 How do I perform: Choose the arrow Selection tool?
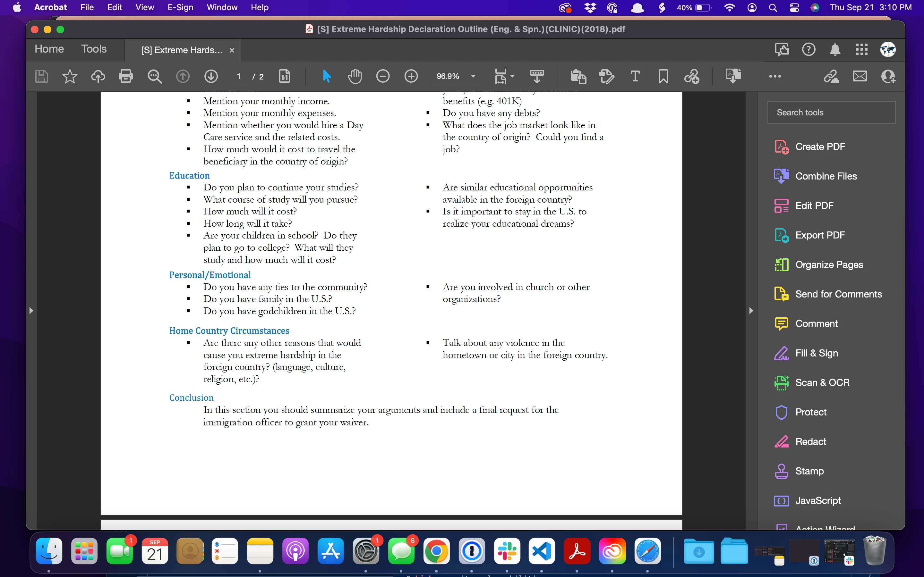pos(327,76)
